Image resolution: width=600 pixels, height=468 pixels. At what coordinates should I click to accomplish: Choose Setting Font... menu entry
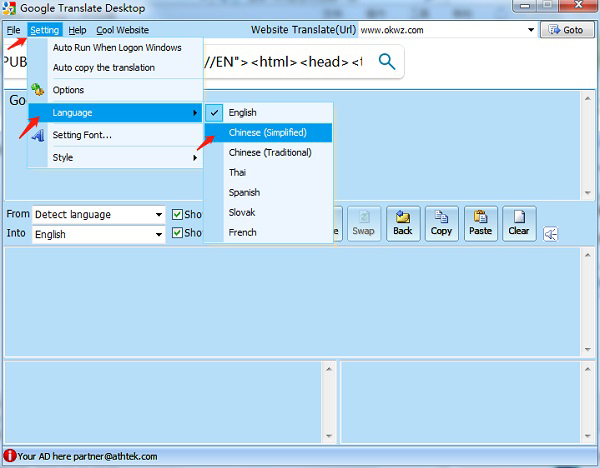tap(116, 135)
